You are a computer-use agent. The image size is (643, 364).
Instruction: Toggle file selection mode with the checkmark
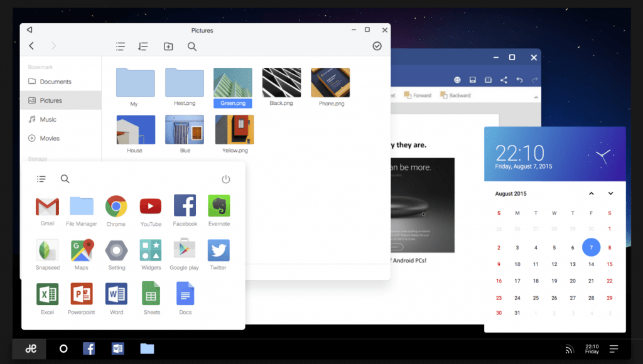click(377, 46)
